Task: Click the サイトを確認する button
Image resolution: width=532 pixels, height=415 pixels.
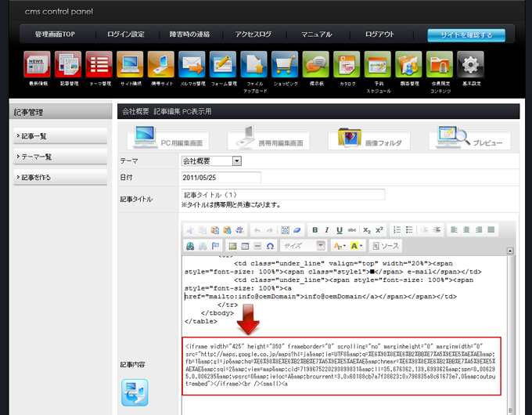Action: [x=466, y=35]
